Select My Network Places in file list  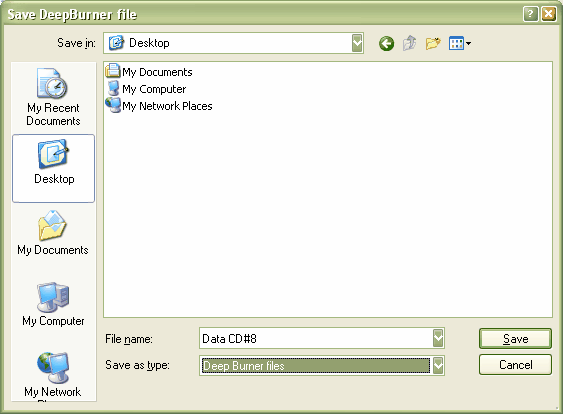click(159, 106)
